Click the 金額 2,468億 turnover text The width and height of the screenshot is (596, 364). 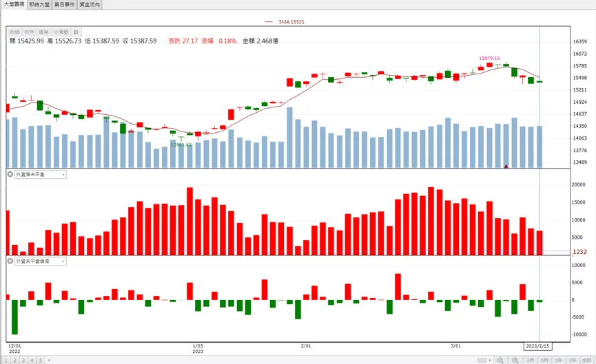260,41
